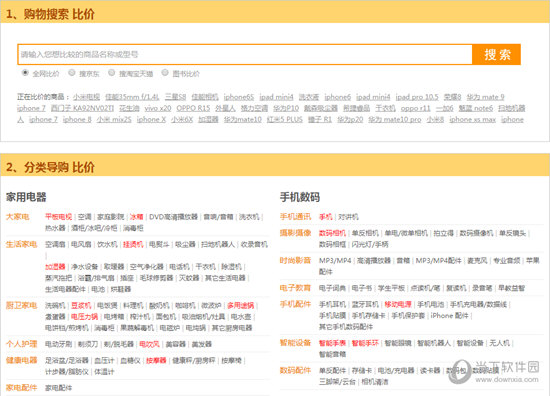Click the red 平板电视 link
The width and height of the screenshot is (550, 396).
58,217
